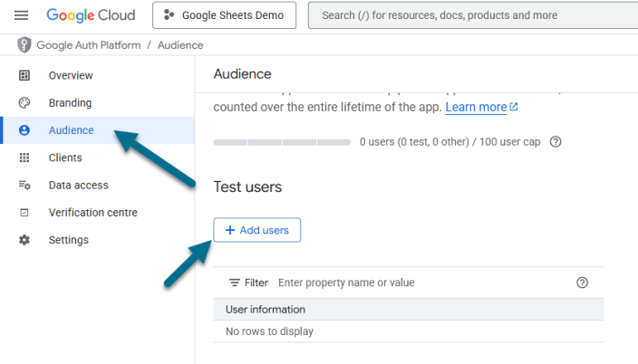
Task: Click the Data access icon
Action: (24, 186)
